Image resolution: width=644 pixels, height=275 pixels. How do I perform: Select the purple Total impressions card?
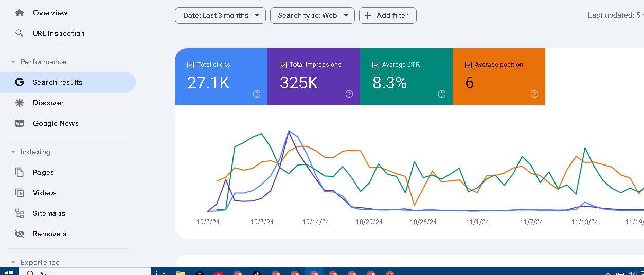(x=314, y=77)
